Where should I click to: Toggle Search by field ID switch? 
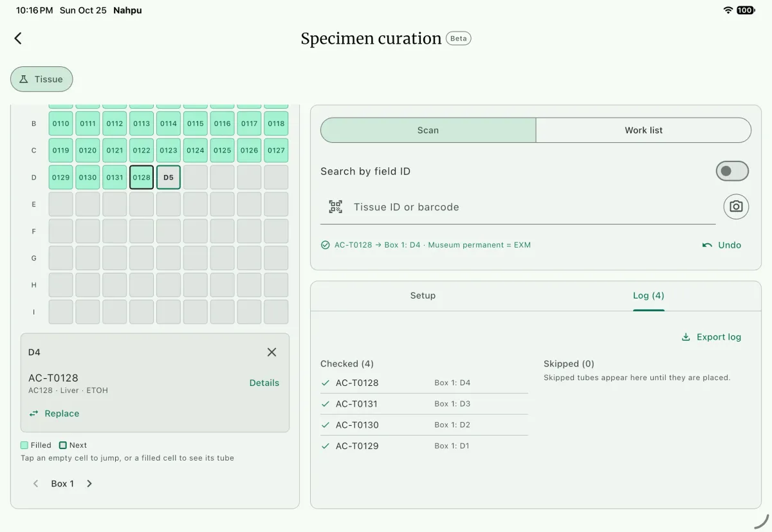732,171
